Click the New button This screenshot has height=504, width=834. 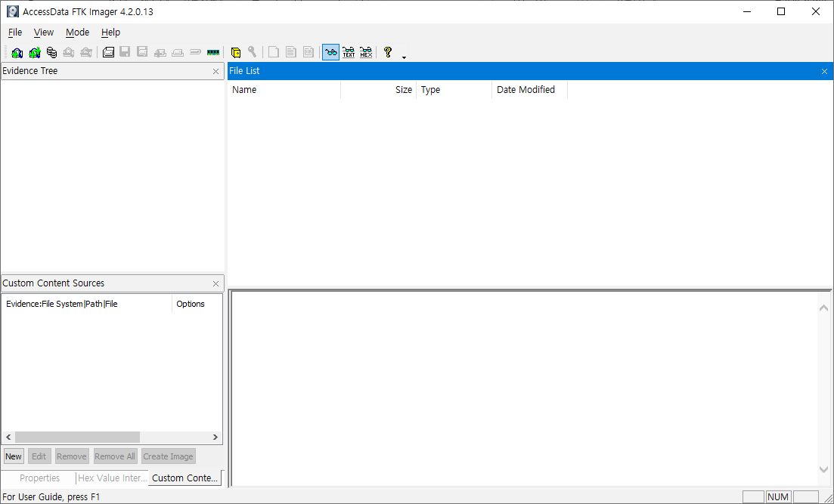point(14,456)
